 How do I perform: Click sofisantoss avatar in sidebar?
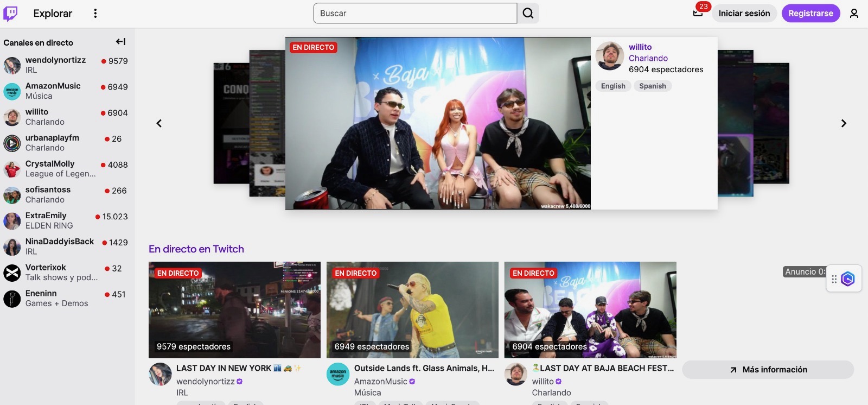(x=12, y=195)
